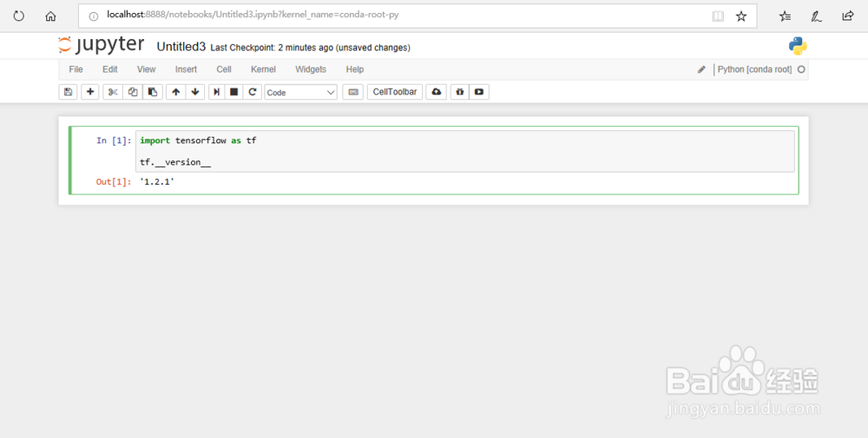Open the cell type Code dropdown
The height and width of the screenshot is (438, 868).
point(300,92)
